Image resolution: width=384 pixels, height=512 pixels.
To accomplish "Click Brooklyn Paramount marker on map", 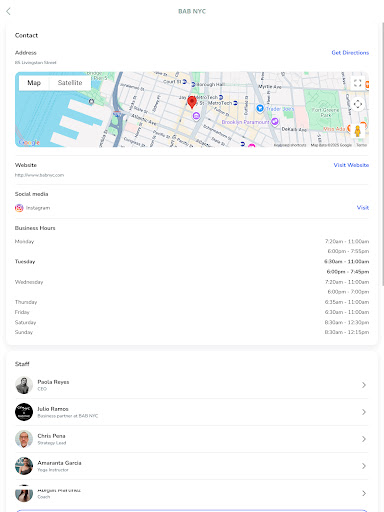I will click(274, 122).
